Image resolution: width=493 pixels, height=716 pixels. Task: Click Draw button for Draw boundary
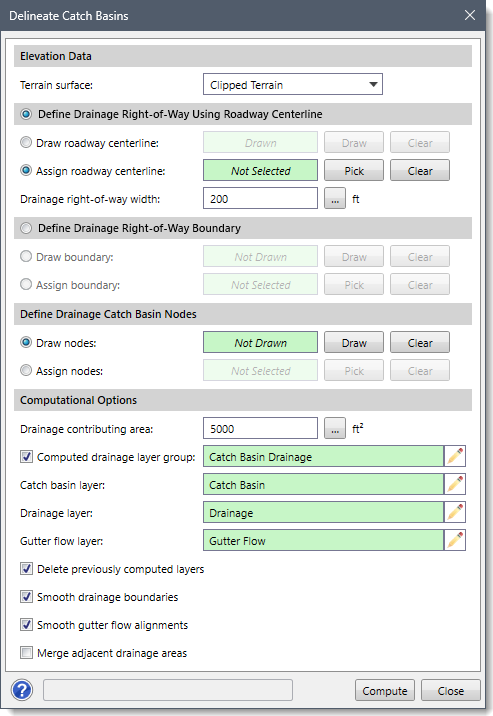click(354, 257)
